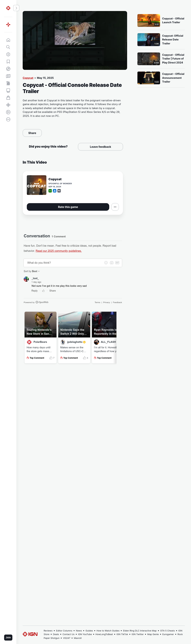The image size is (191, 644).
Task: Click the IGN logo in the footer
Action: coord(30,634)
